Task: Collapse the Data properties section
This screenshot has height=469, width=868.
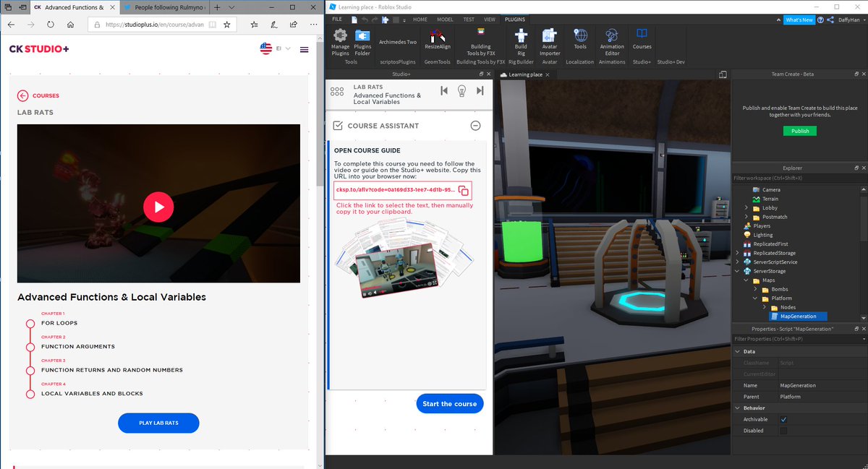Action: click(738, 351)
